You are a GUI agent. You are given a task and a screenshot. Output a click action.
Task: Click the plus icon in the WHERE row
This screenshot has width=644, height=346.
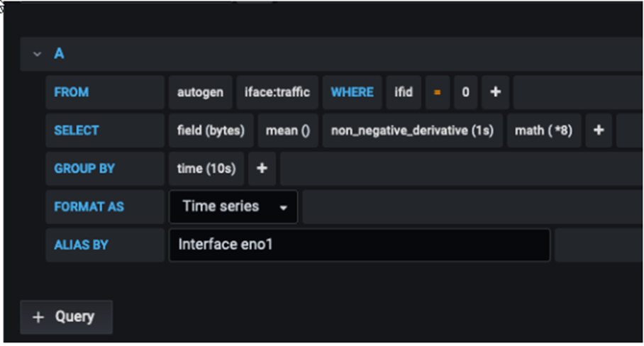pyautogui.click(x=495, y=92)
